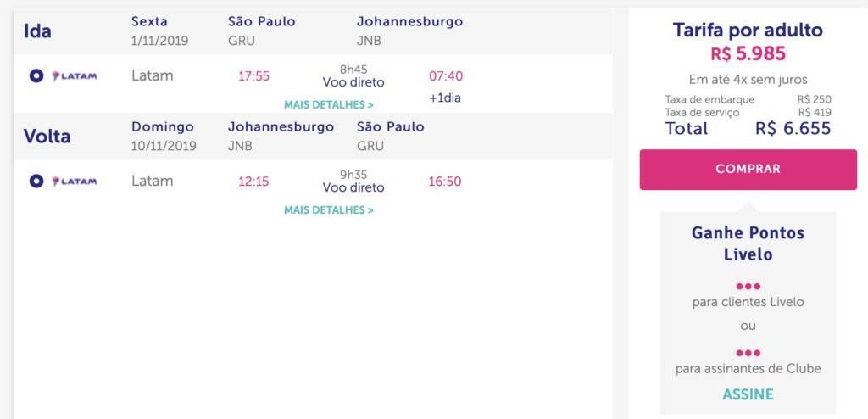
Task: Click the ASSINE link for Clube
Action: coord(748,394)
